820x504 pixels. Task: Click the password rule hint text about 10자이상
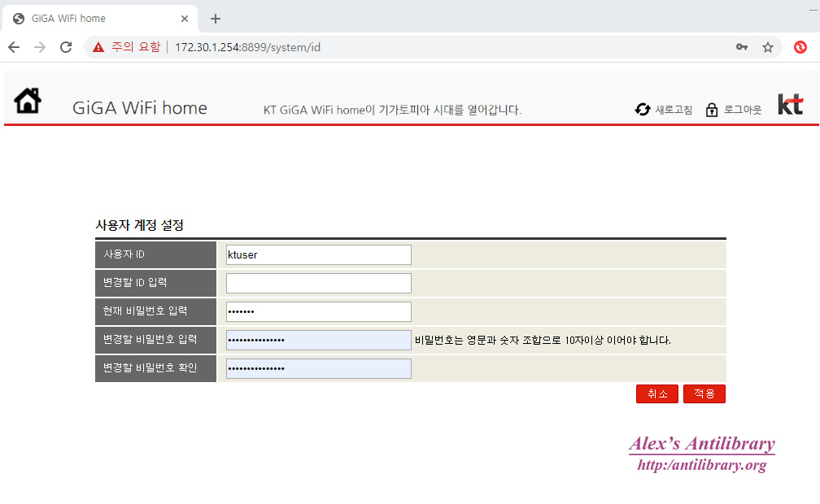point(543,341)
